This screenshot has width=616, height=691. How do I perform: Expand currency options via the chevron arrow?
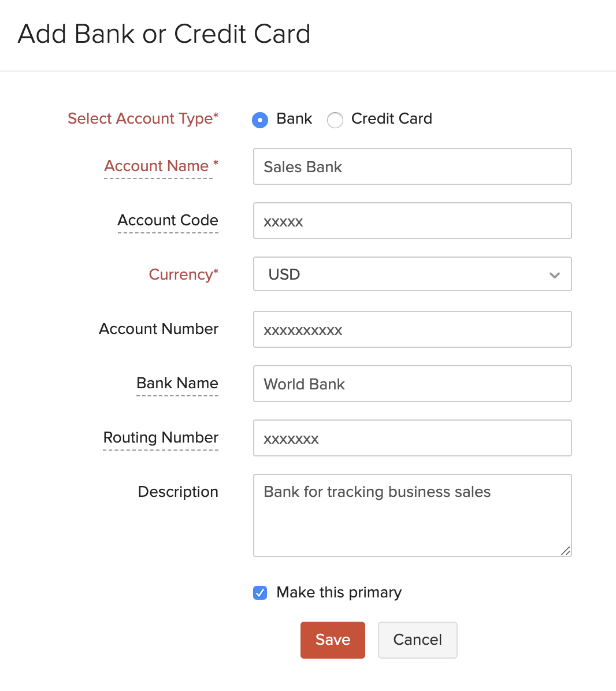(x=554, y=275)
